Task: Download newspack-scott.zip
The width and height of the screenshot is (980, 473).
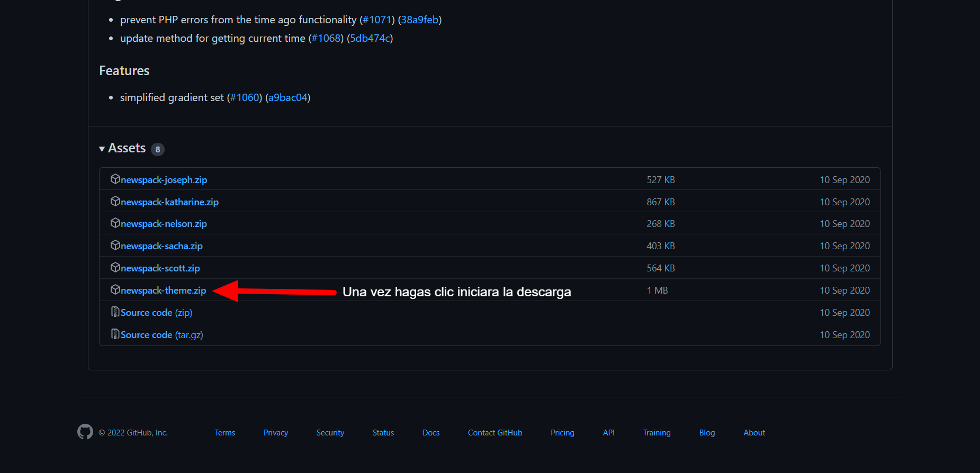Action: click(x=160, y=268)
